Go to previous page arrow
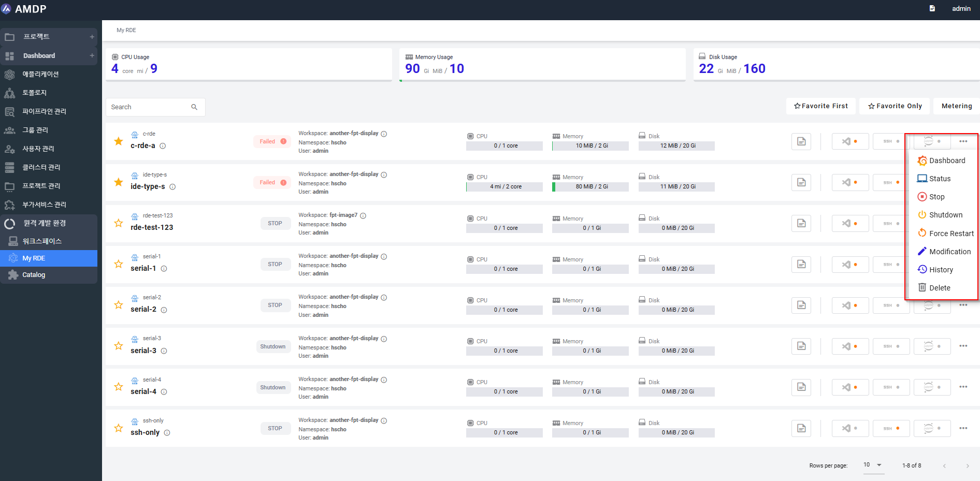The height and width of the screenshot is (481, 980). pyautogui.click(x=944, y=466)
